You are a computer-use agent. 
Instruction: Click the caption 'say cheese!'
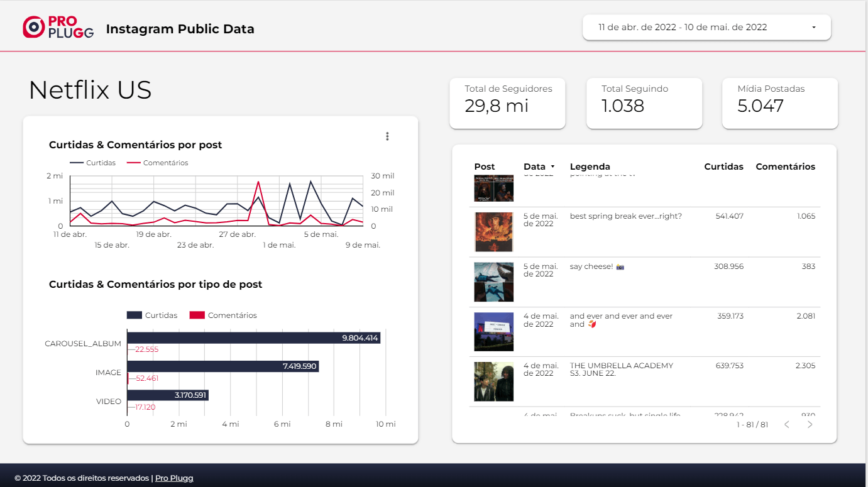[x=591, y=266]
